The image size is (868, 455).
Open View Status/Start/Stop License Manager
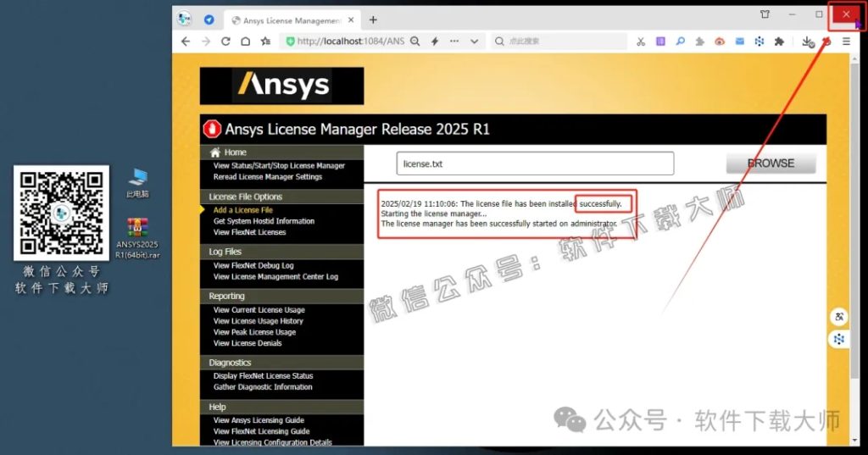point(279,165)
